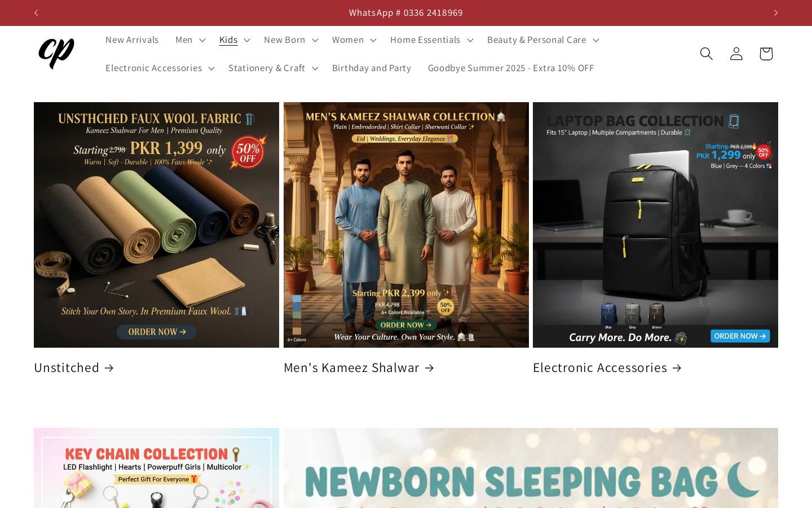
Task: Click the Men's Kameez Shalwar link
Action: (359, 367)
